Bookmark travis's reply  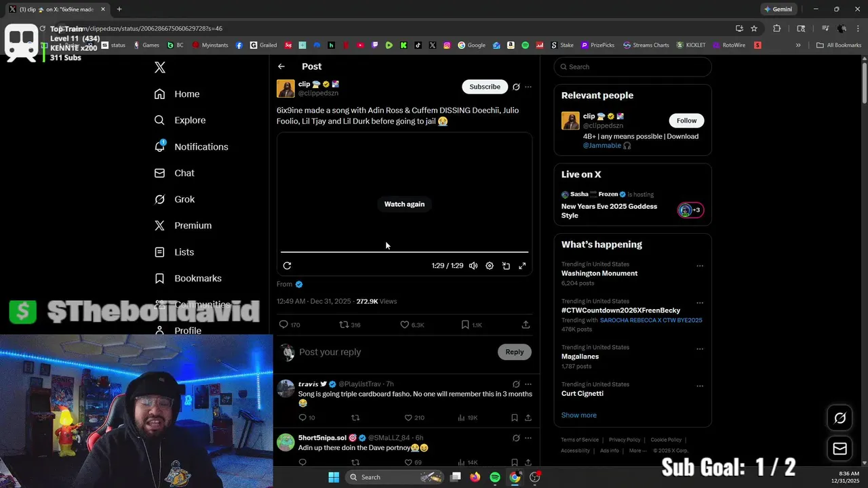click(x=515, y=418)
